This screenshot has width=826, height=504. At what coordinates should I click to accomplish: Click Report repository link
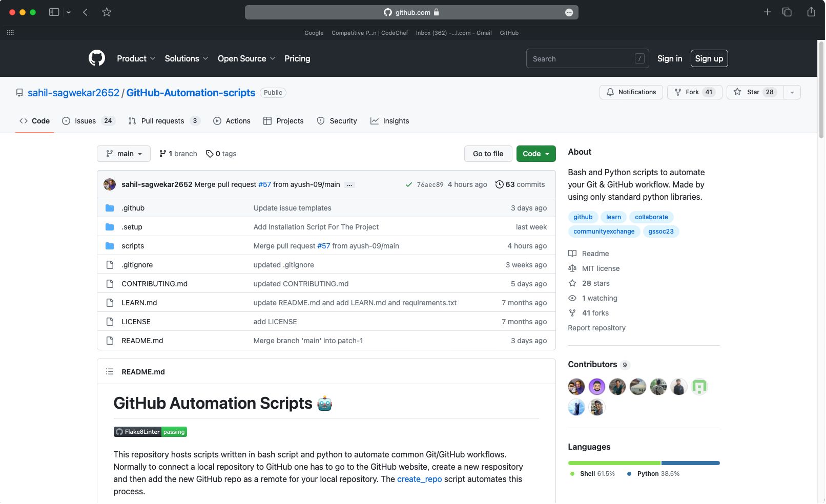point(597,328)
